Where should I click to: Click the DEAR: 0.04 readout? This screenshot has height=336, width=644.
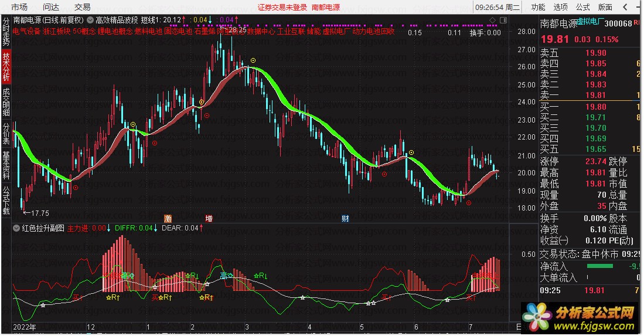coord(180,228)
